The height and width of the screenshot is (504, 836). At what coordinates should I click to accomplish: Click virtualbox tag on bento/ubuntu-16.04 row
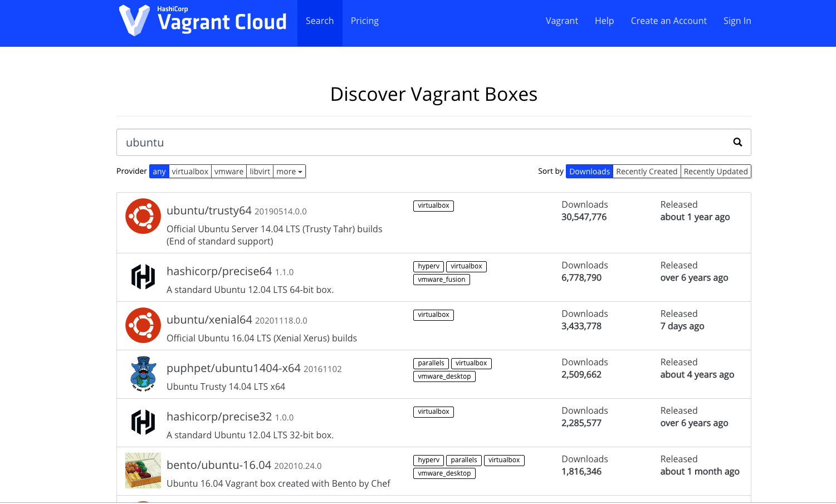coord(504,461)
